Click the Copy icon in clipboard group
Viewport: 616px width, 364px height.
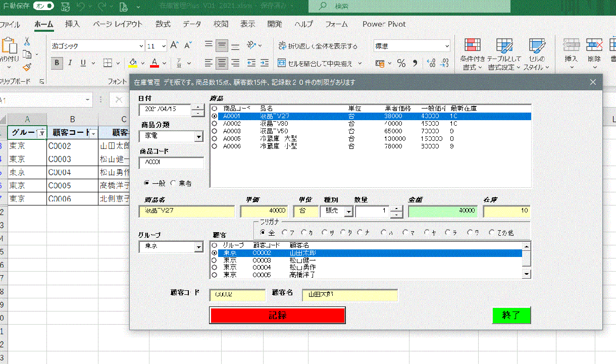tap(27, 54)
